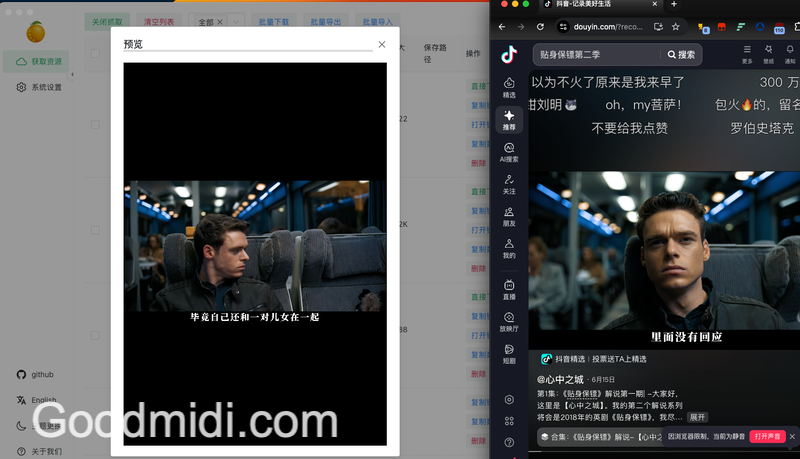Click the 批量导出 button
The image size is (800, 459).
326,22
